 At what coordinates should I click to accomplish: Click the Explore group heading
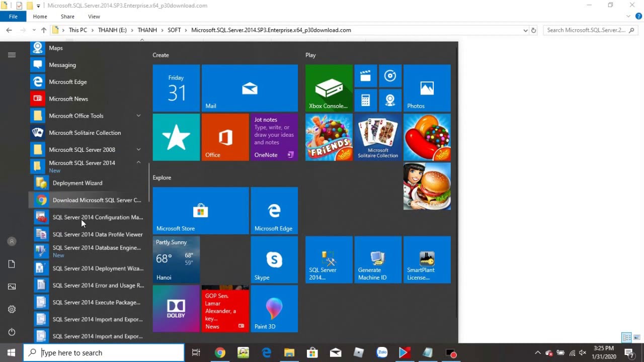[162, 177]
